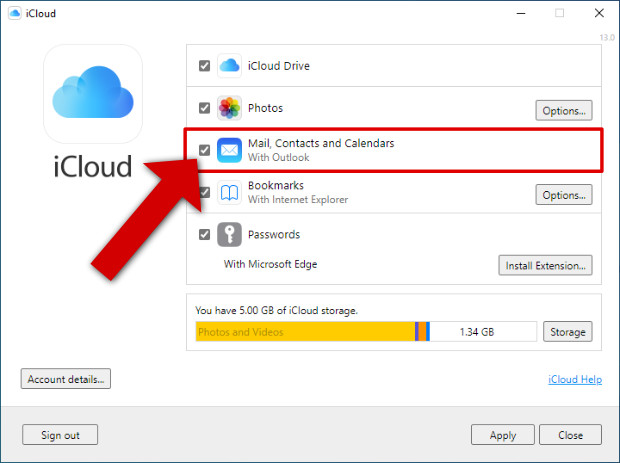The width and height of the screenshot is (620, 463).
Task: Click the iCloud Drive cloud icon
Action: (x=229, y=66)
